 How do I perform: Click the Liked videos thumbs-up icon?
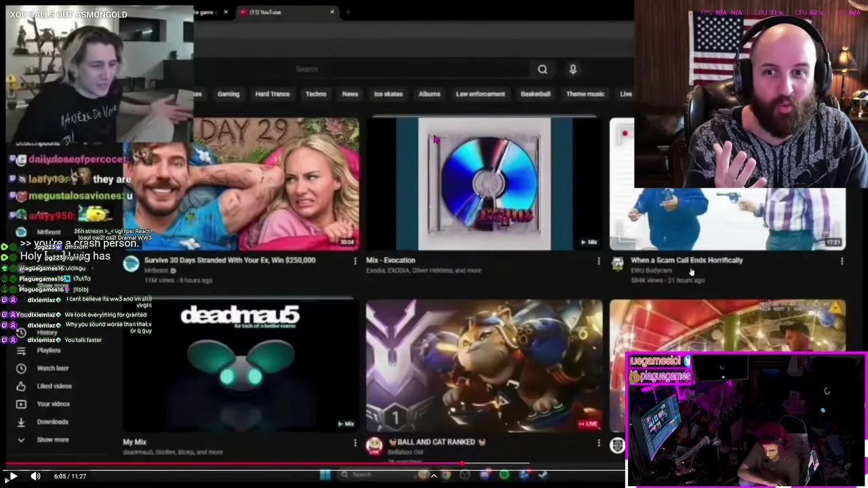(21, 386)
